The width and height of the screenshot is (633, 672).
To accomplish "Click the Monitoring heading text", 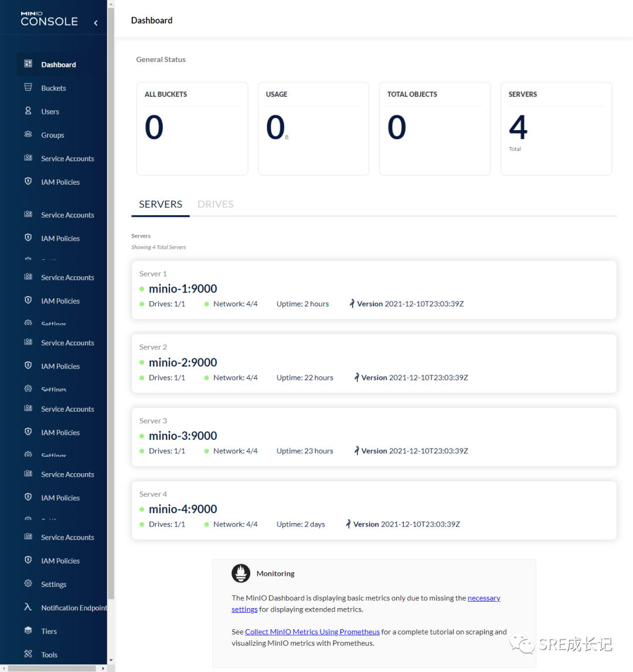I will (275, 573).
